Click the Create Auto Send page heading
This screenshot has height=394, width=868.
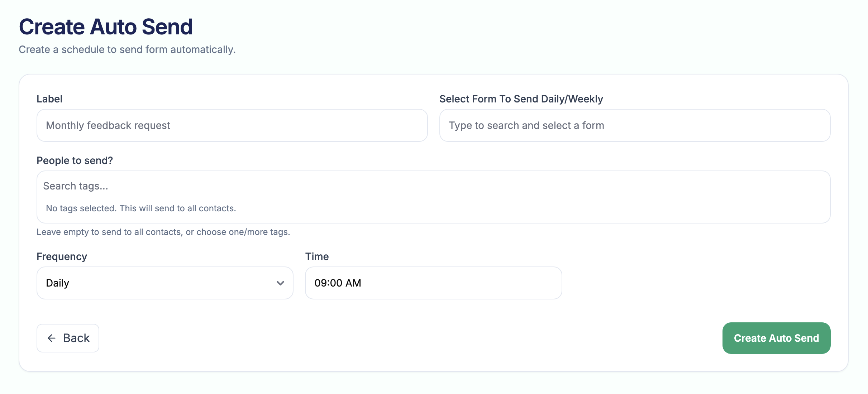click(106, 26)
